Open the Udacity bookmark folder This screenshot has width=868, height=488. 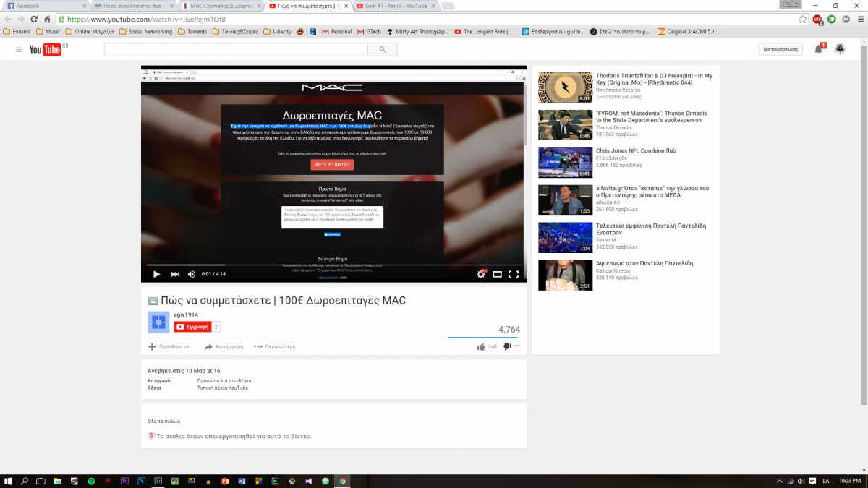point(277,32)
